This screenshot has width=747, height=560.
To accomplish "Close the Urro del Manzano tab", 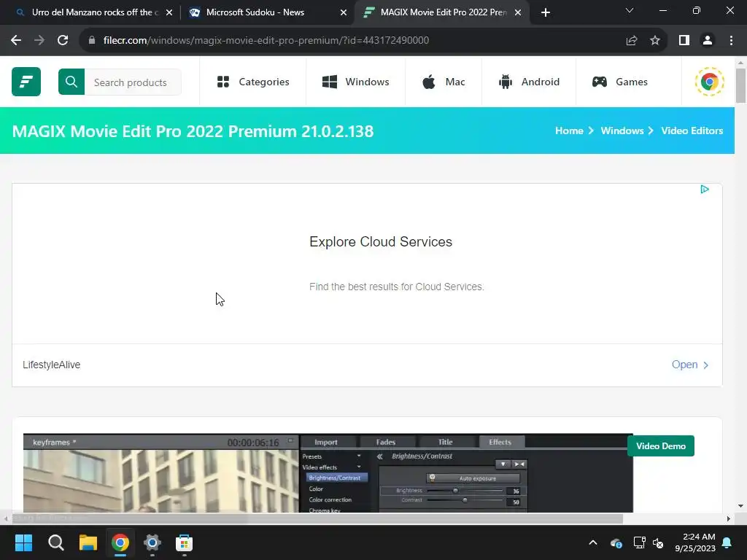I will [169, 13].
